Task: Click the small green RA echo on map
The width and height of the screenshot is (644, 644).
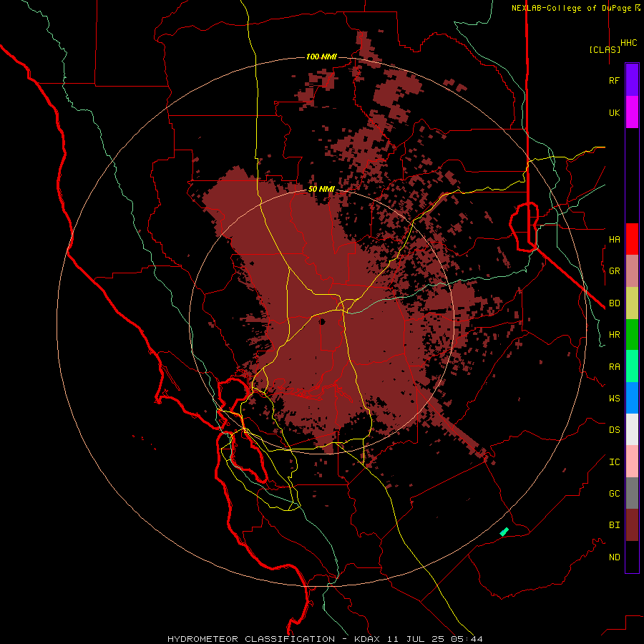Action: (x=504, y=532)
